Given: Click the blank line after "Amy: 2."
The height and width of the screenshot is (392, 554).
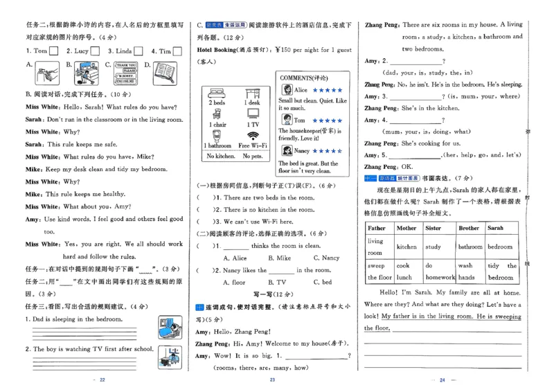Looking at the screenshot, I should click(x=415, y=62).
